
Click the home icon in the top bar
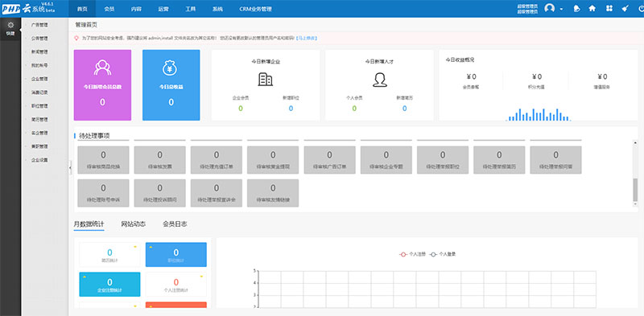592,9
